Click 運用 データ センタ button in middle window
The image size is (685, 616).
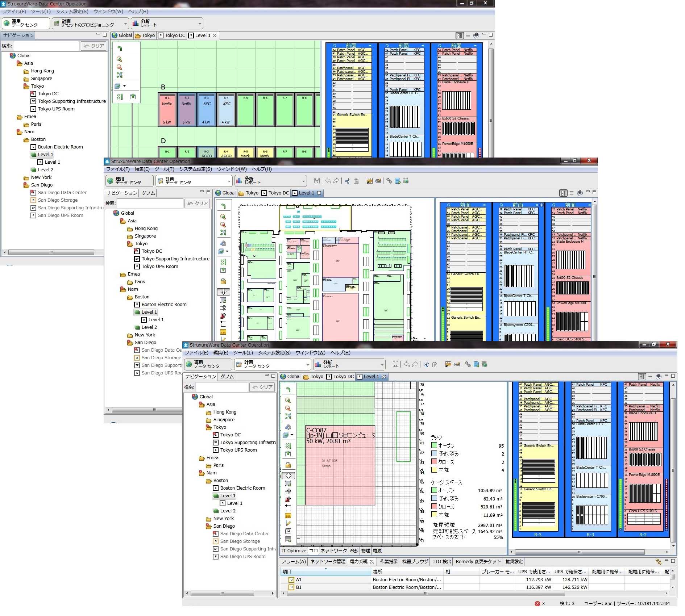click(x=129, y=181)
